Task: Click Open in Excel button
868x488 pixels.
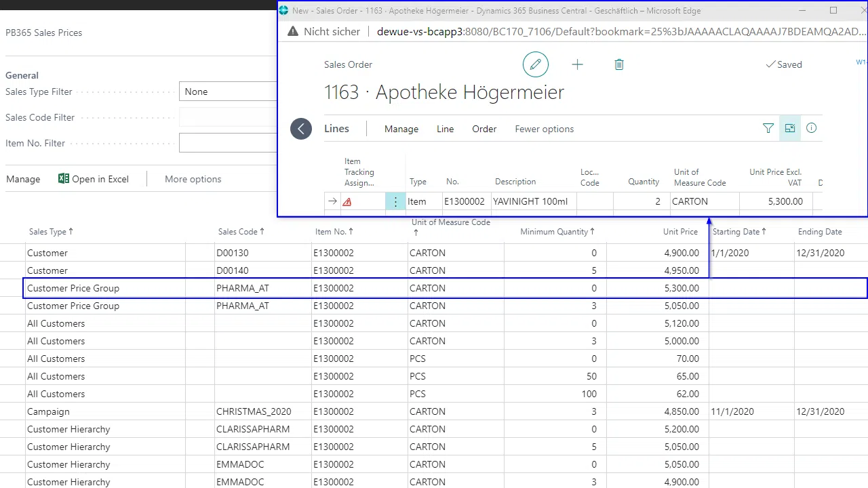Action: (94, 179)
